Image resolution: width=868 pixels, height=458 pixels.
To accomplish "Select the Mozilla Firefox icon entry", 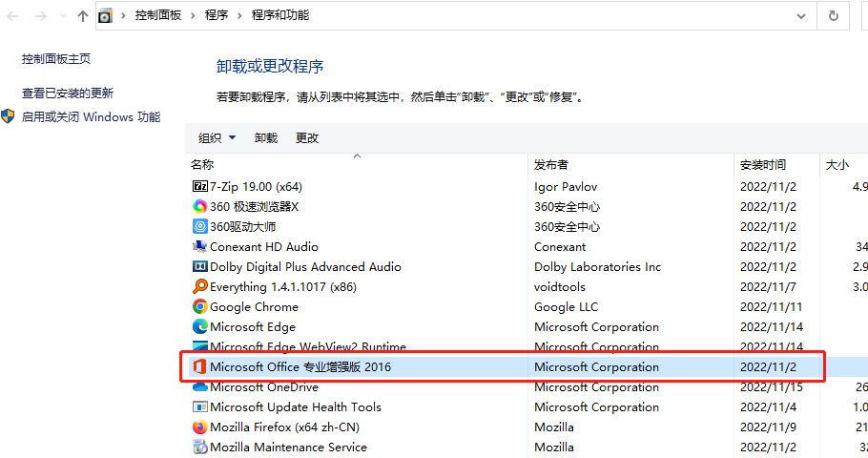I will click(200, 427).
